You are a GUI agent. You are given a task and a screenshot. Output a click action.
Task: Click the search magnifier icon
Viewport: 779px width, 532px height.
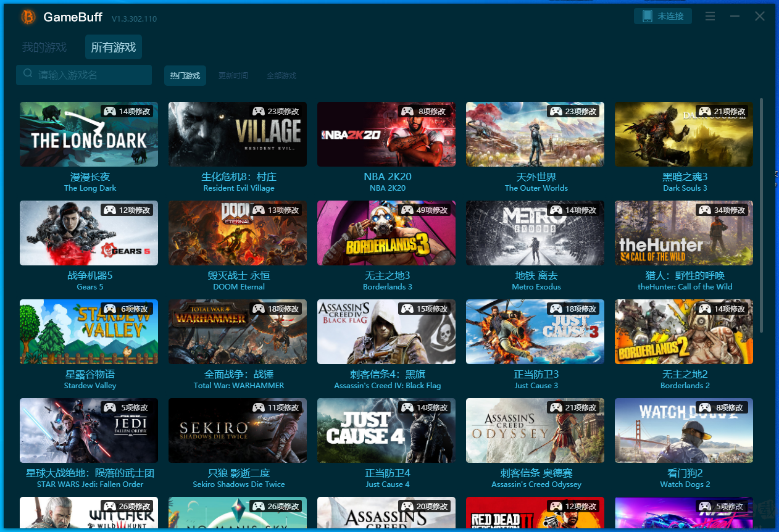tap(28, 73)
